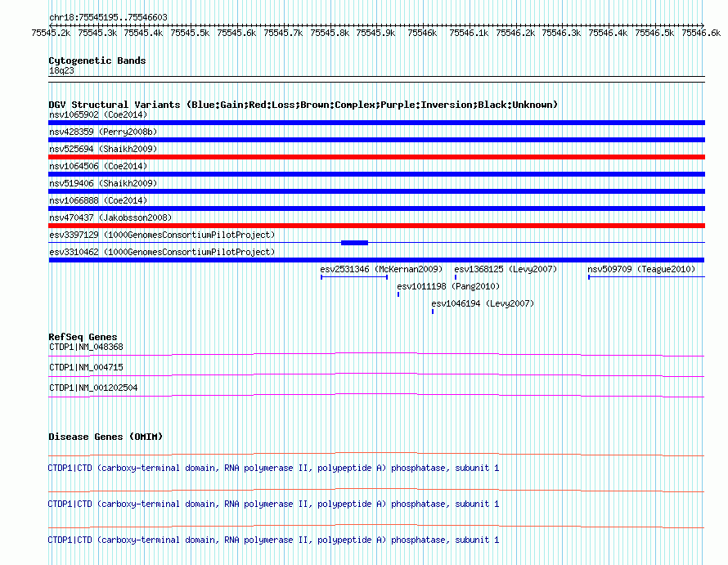Click the esv2531346 bracketed span line
The height and width of the screenshot is (565, 728).
354,277
